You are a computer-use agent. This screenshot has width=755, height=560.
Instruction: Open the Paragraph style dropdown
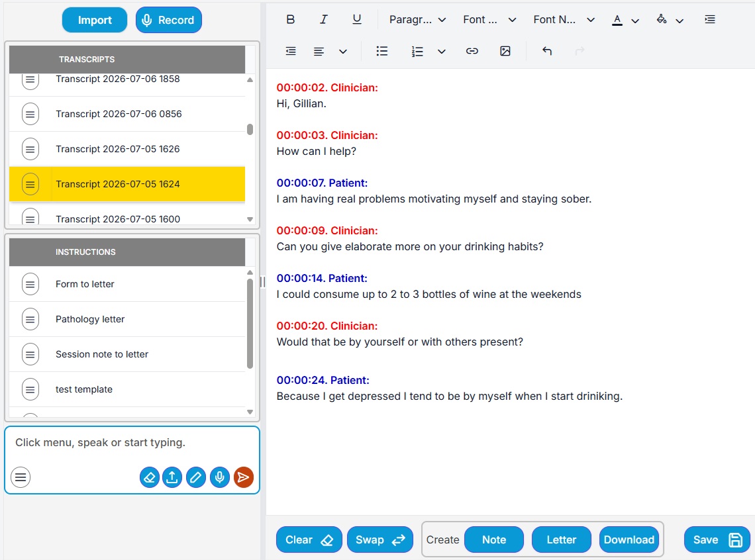[417, 20]
